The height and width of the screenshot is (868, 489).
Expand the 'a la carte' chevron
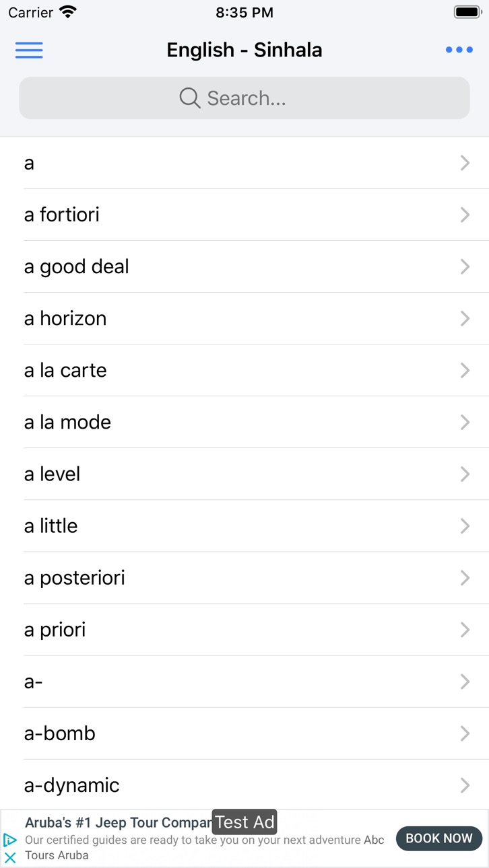tap(465, 370)
